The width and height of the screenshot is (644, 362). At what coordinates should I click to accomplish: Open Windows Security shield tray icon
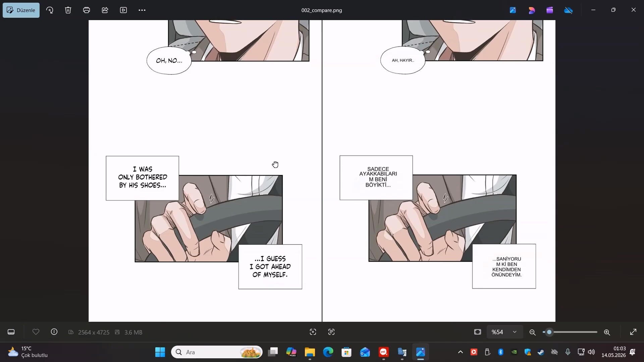point(528,352)
